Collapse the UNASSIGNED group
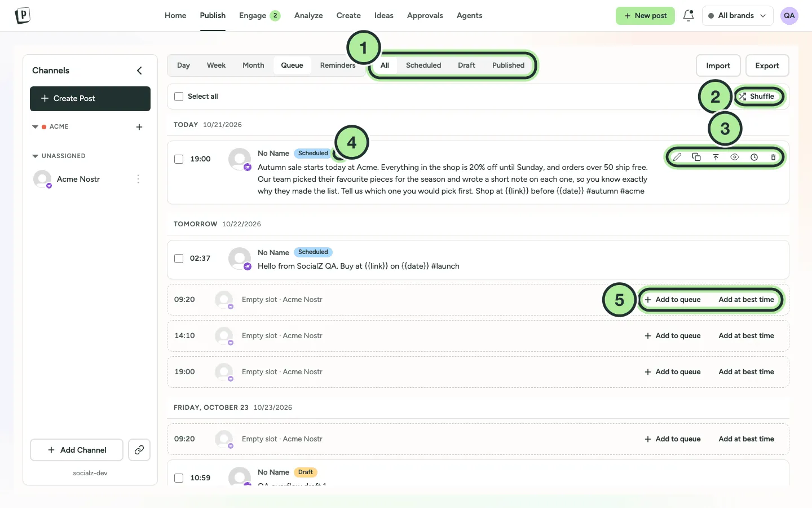The image size is (812, 508). point(36,156)
